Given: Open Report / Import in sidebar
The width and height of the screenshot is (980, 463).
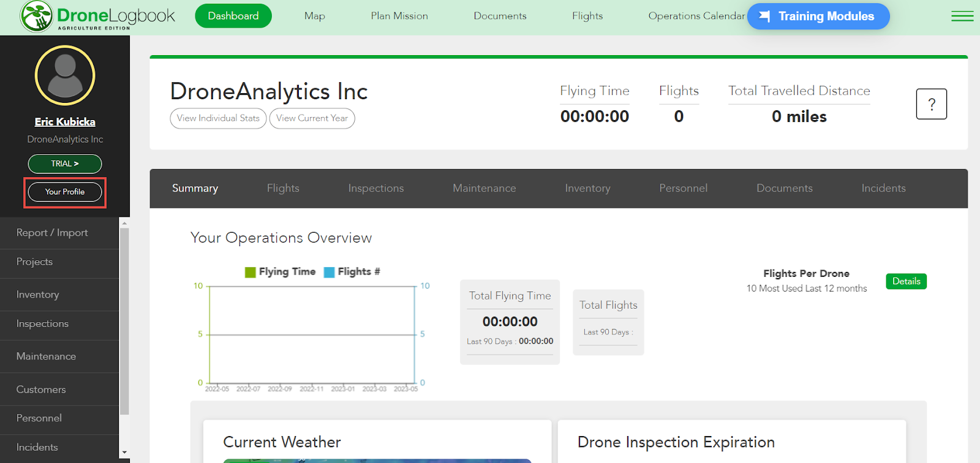Looking at the screenshot, I should (x=59, y=233).
